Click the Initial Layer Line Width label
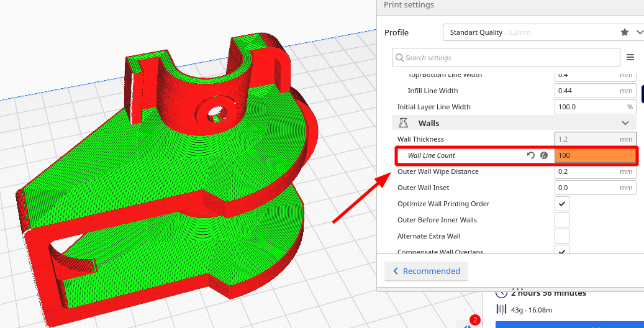The image size is (644, 328). coord(433,107)
